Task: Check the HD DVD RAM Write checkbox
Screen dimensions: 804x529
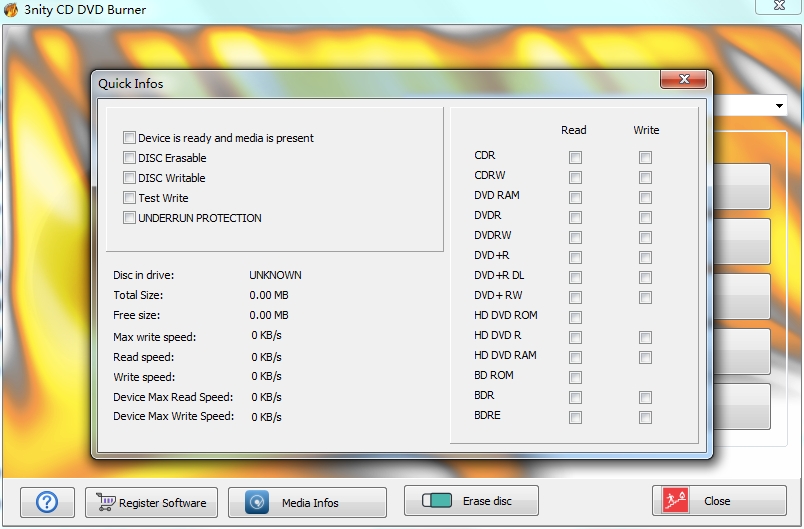Action: coord(645,357)
